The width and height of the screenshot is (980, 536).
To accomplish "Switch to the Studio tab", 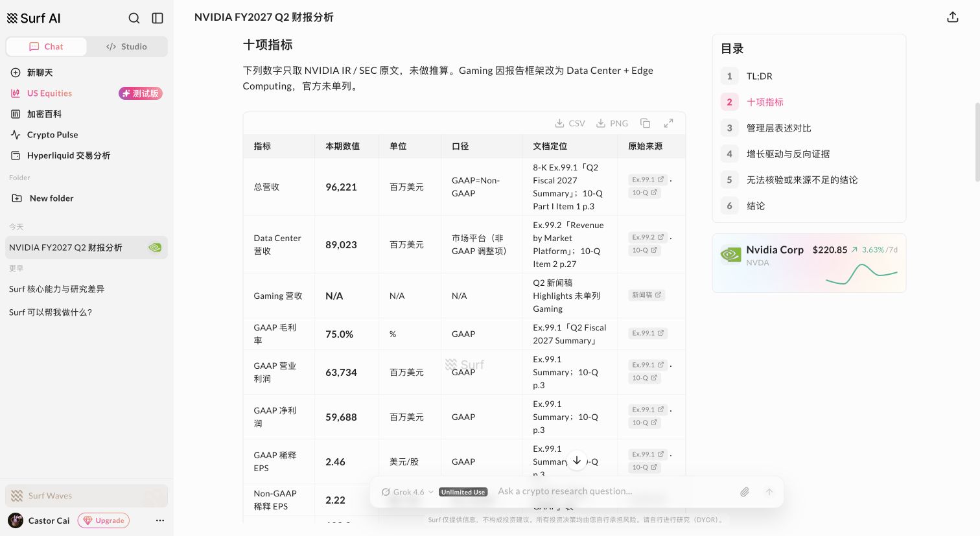I will pyautogui.click(x=127, y=47).
